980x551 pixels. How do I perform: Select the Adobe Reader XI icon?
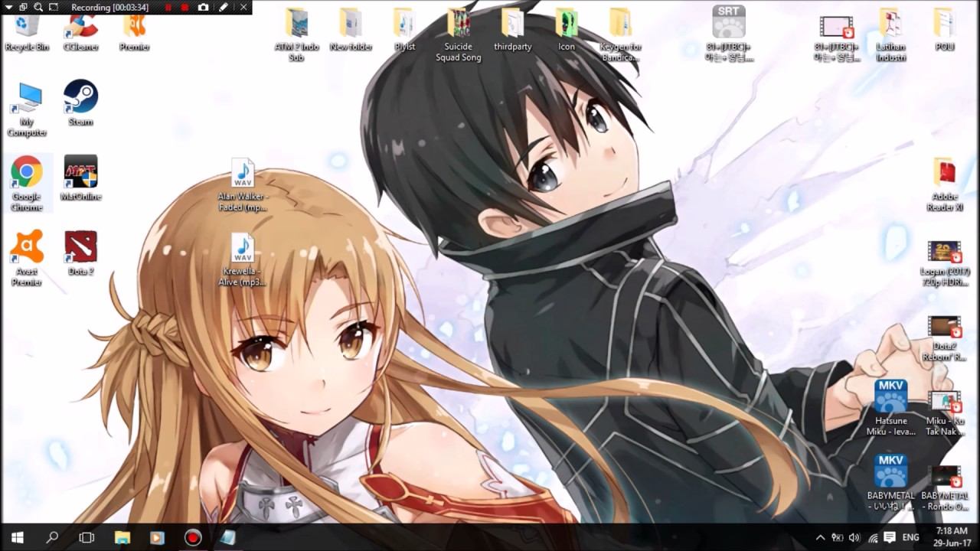click(x=945, y=185)
